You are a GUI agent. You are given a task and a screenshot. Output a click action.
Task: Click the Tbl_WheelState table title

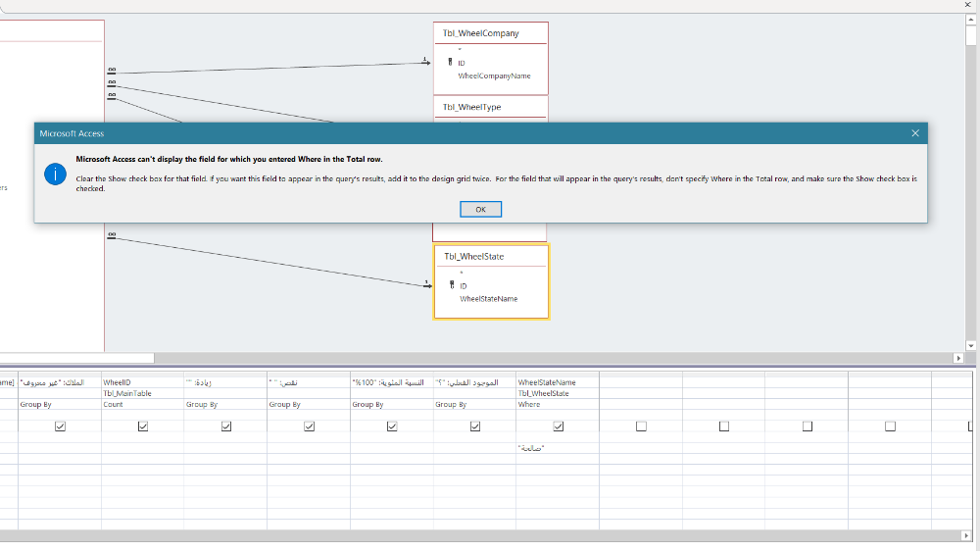(x=473, y=257)
